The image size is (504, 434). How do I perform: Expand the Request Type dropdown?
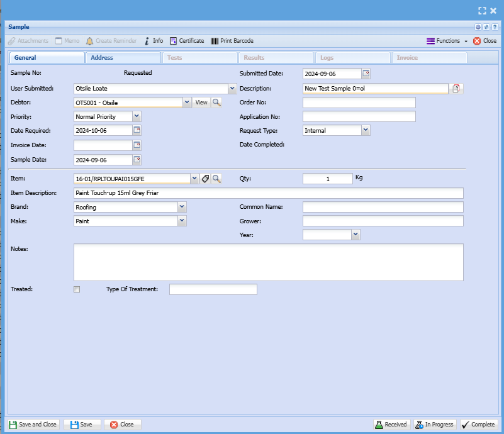click(x=366, y=130)
